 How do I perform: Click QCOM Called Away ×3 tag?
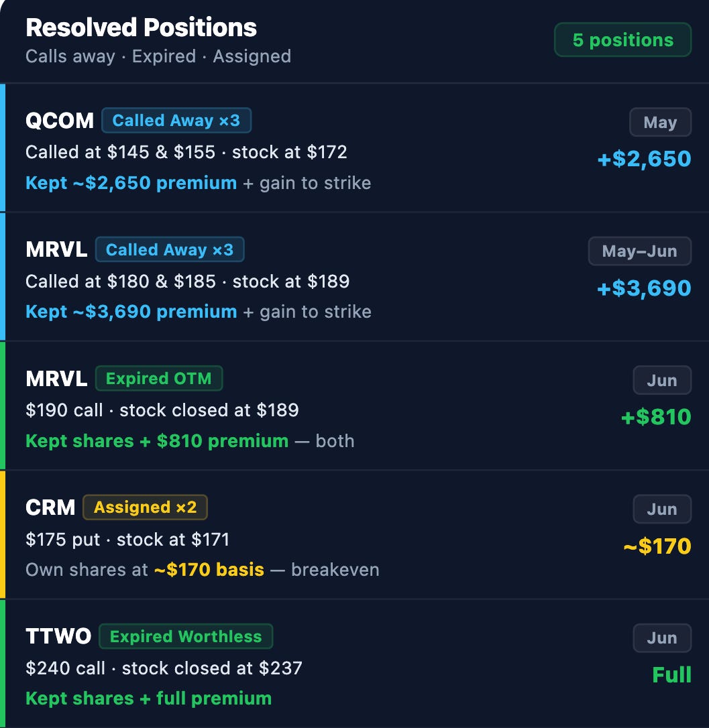click(x=176, y=120)
